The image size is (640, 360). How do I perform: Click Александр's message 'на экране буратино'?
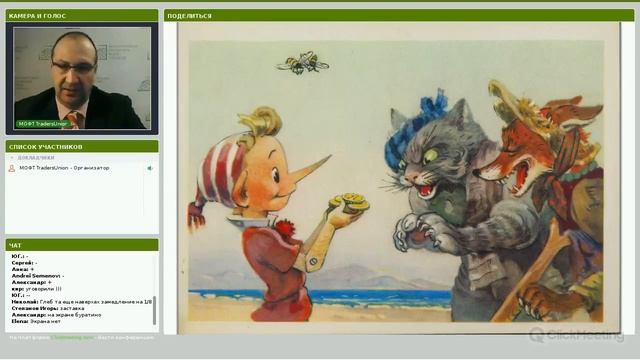coord(56,315)
